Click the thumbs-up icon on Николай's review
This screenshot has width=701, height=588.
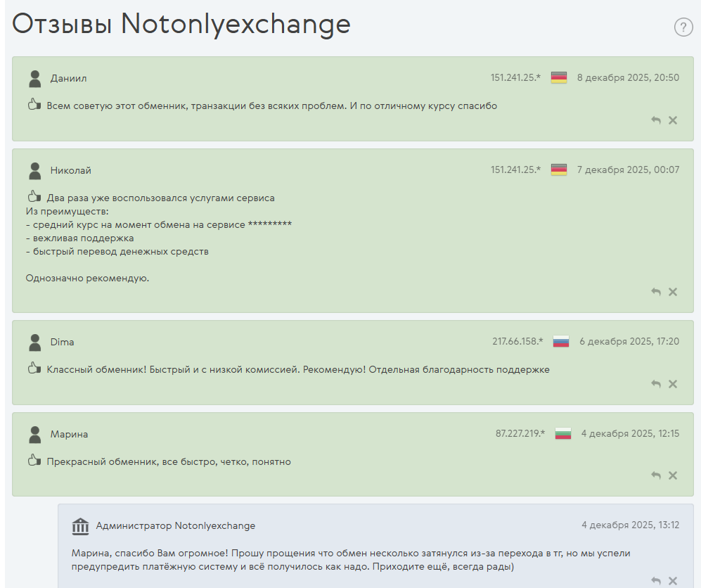(34, 197)
